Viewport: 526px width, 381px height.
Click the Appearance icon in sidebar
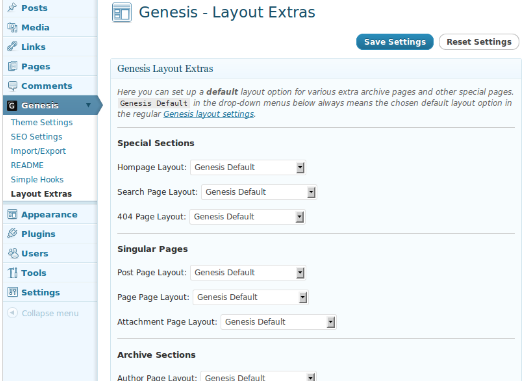pyautogui.click(x=12, y=214)
